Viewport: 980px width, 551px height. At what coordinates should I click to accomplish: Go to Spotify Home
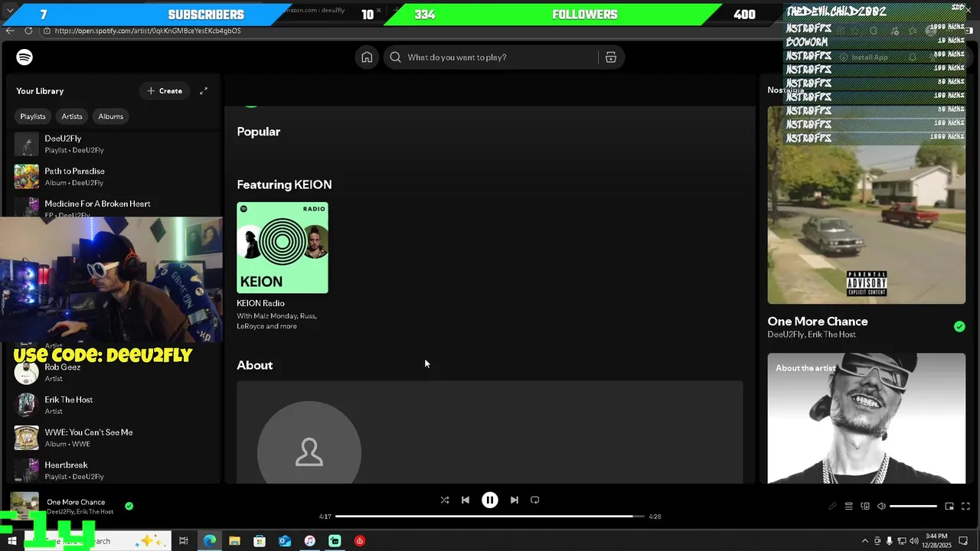367,57
